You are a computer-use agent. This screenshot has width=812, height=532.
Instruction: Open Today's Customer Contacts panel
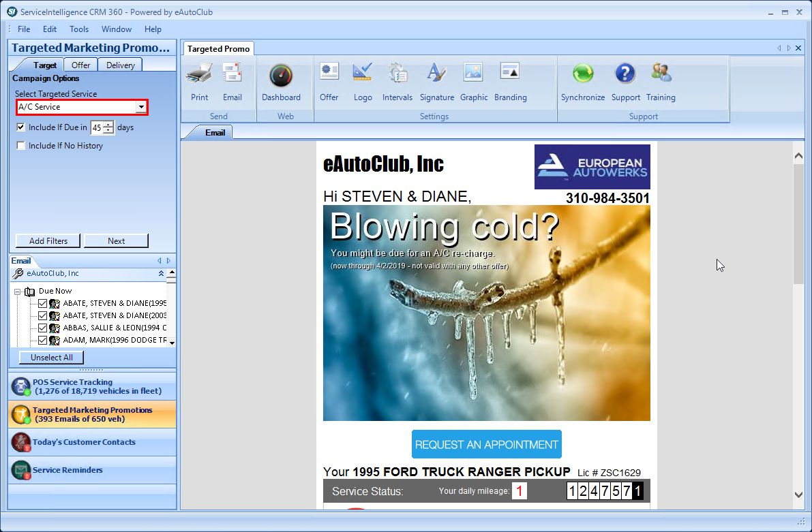pos(92,442)
